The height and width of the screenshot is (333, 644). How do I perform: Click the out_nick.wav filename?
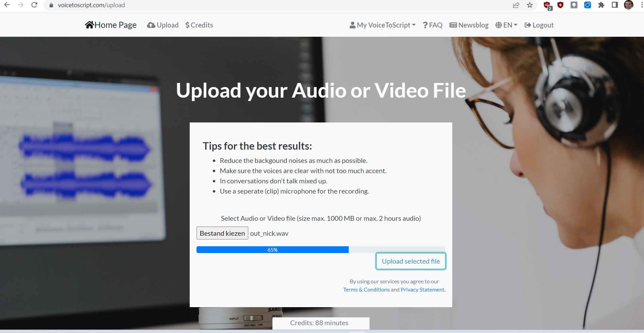(x=269, y=233)
